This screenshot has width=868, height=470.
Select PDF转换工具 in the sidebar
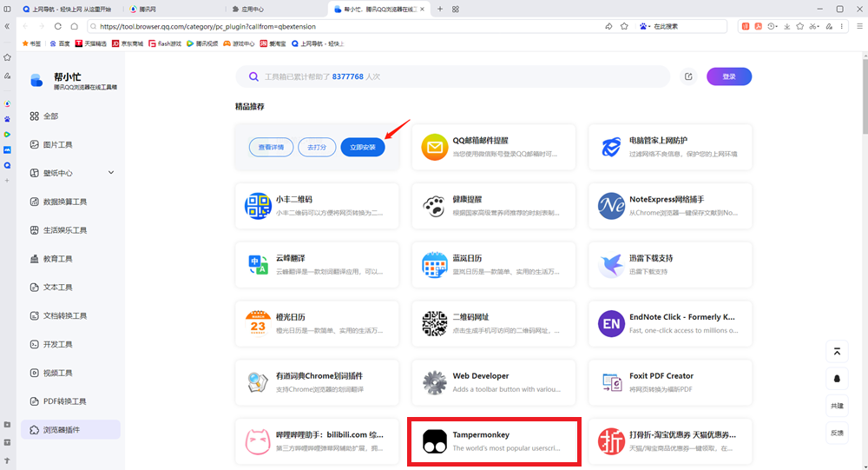[x=65, y=401]
